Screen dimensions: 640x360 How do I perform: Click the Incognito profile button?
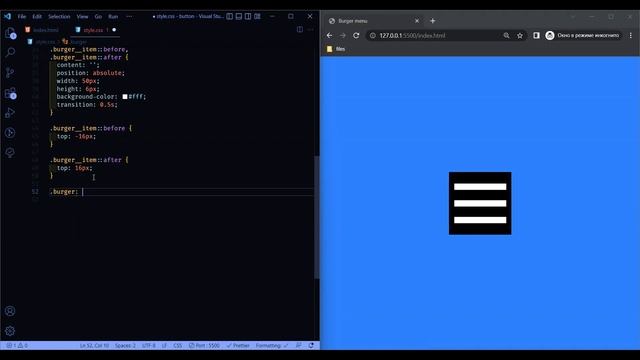tap(583, 36)
